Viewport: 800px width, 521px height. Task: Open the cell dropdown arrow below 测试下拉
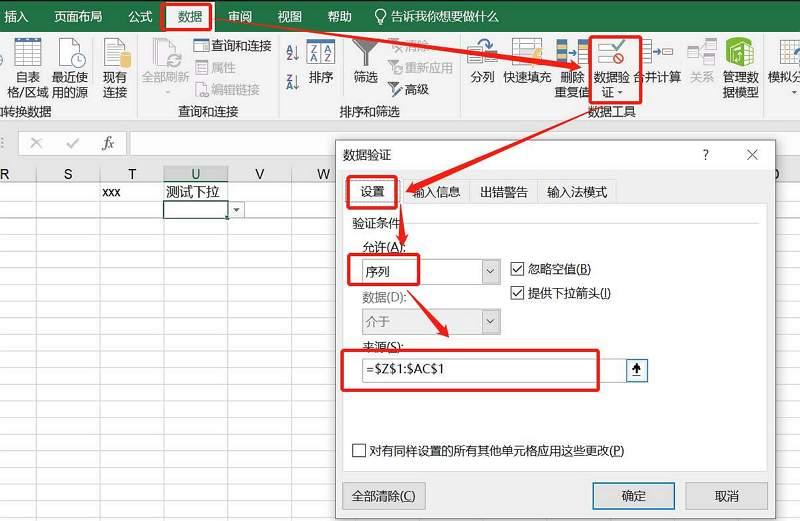click(x=236, y=210)
